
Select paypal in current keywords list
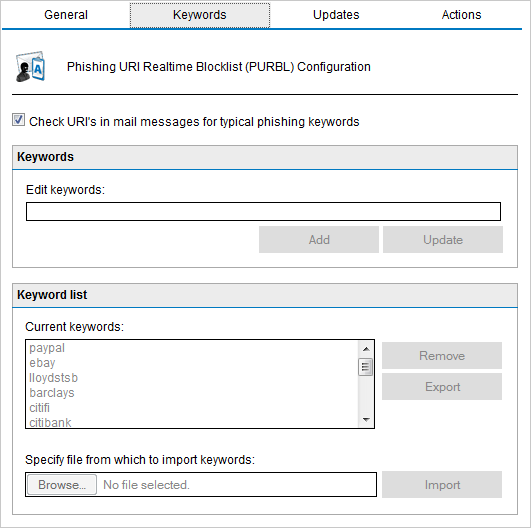[47, 348]
